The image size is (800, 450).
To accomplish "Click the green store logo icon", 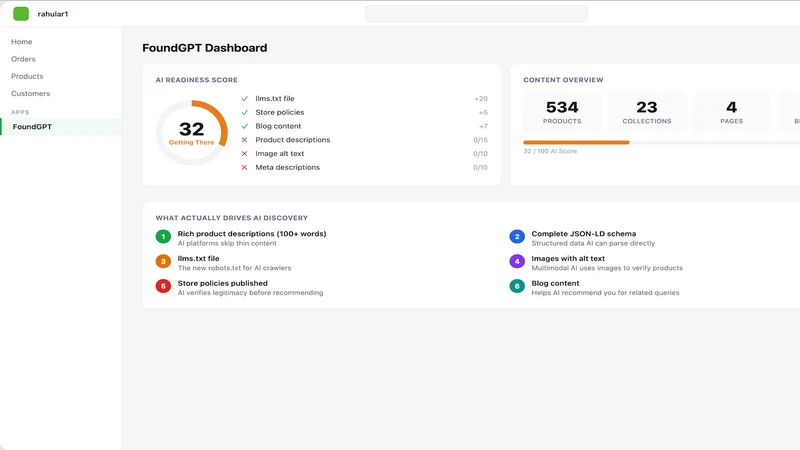I will tap(21, 14).
